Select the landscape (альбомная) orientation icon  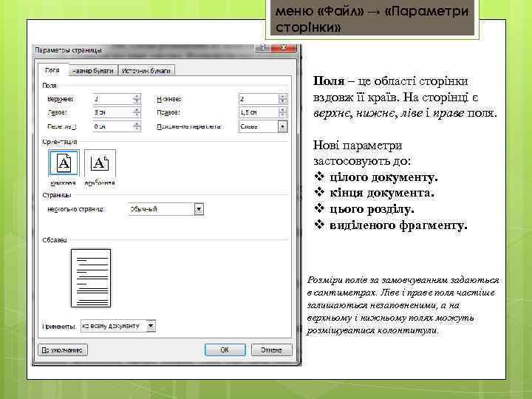100,163
